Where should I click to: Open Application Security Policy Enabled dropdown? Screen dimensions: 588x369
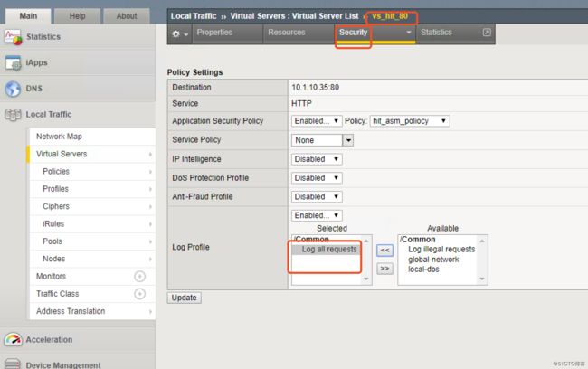pyautogui.click(x=317, y=121)
